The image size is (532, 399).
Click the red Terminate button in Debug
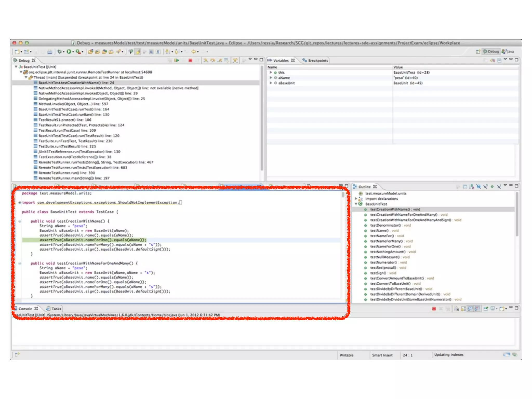click(190, 60)
